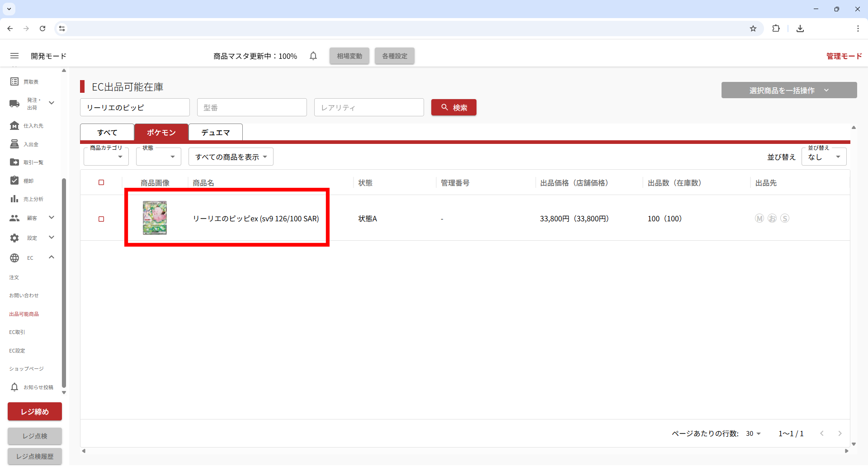Check the リーリエのピッピex row checkbox
Image resolution: width=868 pixels, height=467 pixels.
(x=101, y=219)
